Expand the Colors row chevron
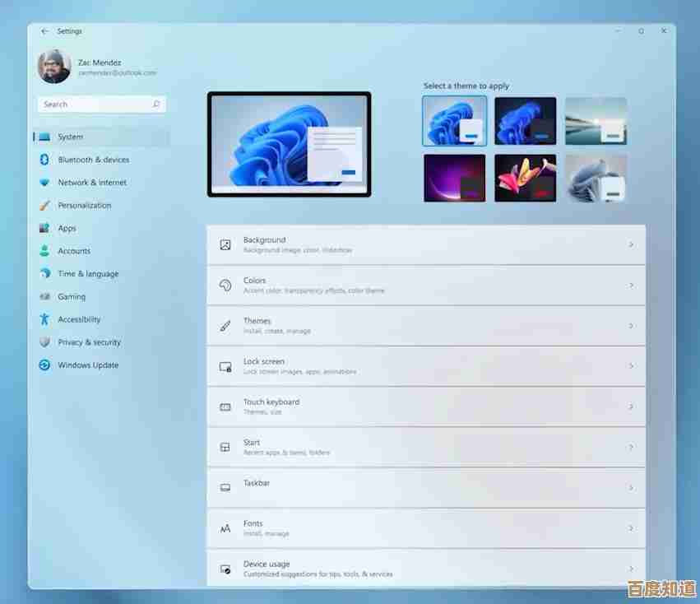 pos(631,285)
